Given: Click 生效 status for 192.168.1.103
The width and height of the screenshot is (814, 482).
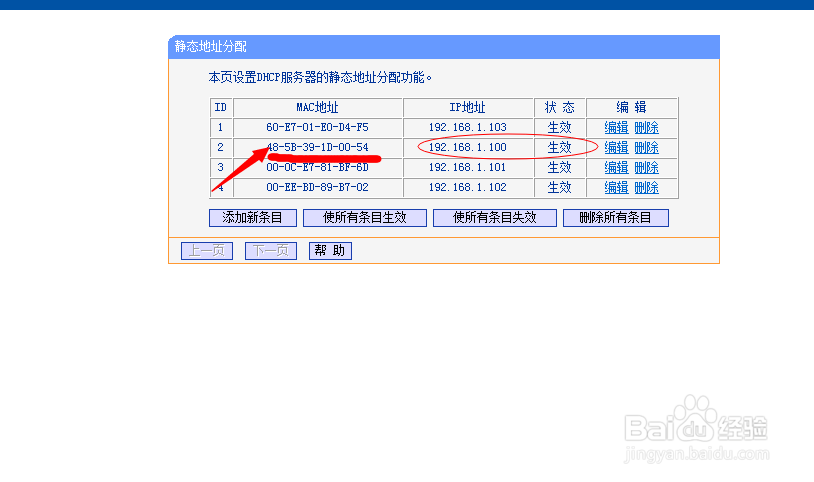Looking at the screenshot, I should pos(560,127).
